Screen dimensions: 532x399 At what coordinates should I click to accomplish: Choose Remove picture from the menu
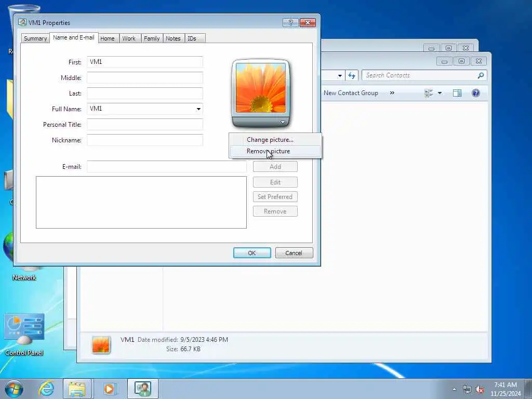coord(275,151)
